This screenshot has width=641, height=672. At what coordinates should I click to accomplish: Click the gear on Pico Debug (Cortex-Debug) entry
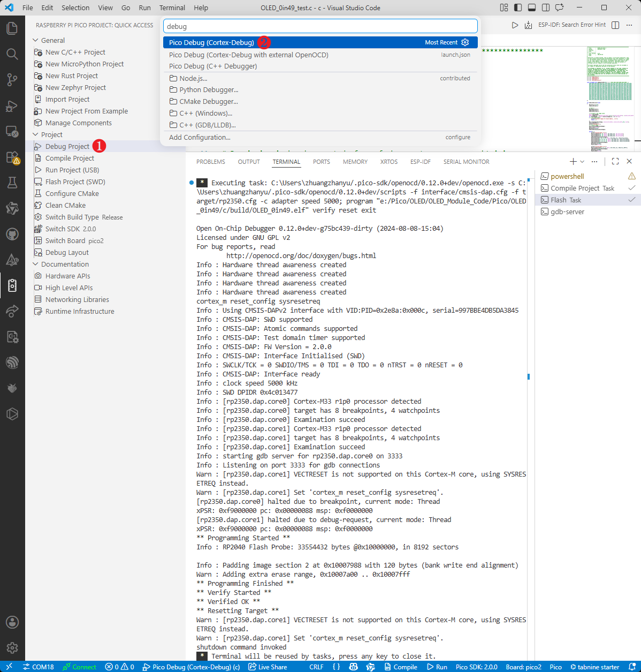(465, 42)
